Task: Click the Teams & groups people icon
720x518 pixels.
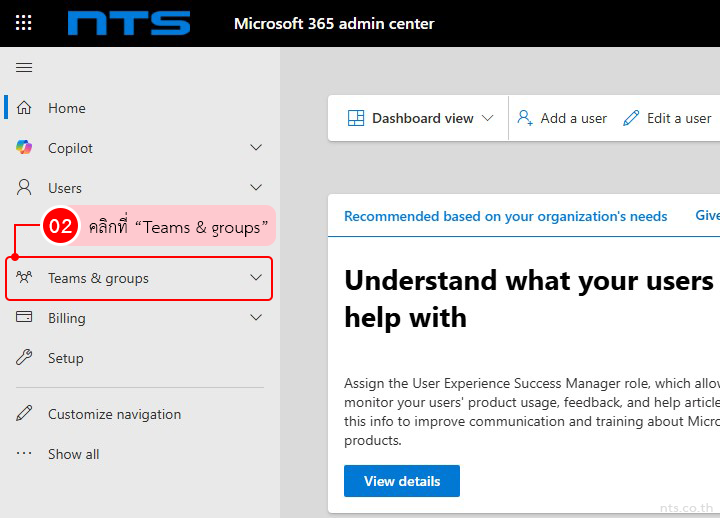Action: (x=25, y=278)
